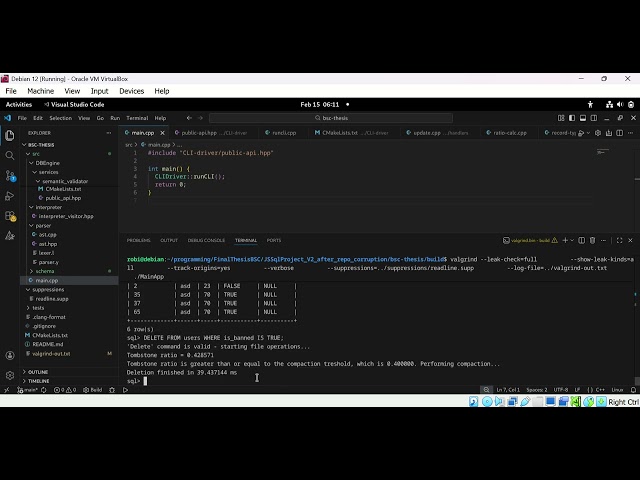640x480 pixels.
Task: Click the zoom magnifier in status bar
Action: pos(486,390)
